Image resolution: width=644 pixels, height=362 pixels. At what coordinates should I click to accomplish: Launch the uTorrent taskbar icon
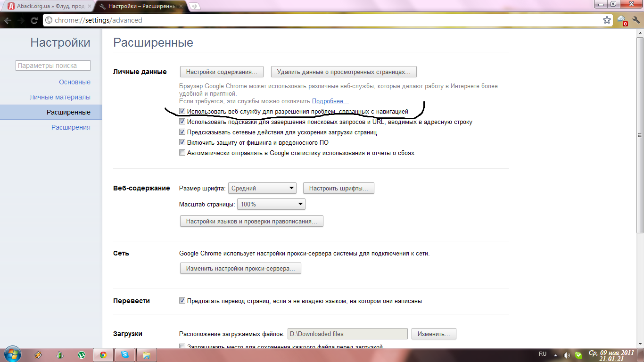[82, 355]
